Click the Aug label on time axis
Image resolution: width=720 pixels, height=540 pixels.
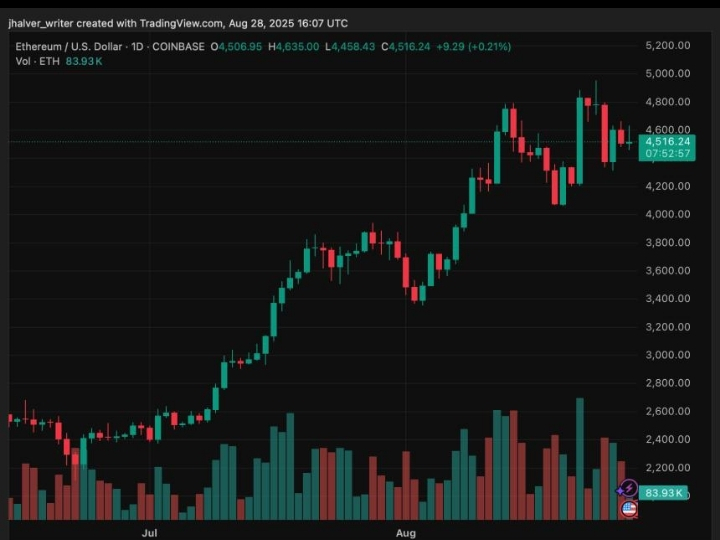406,533
